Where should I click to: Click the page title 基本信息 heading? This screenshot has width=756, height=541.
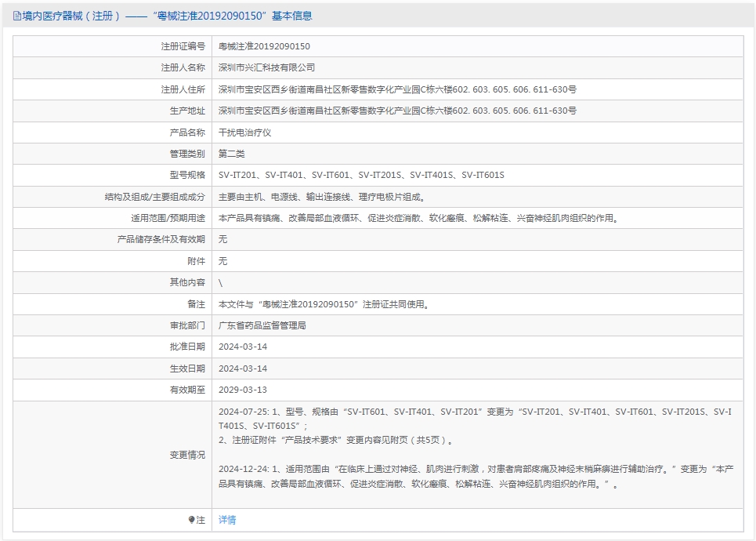[162, 16]
